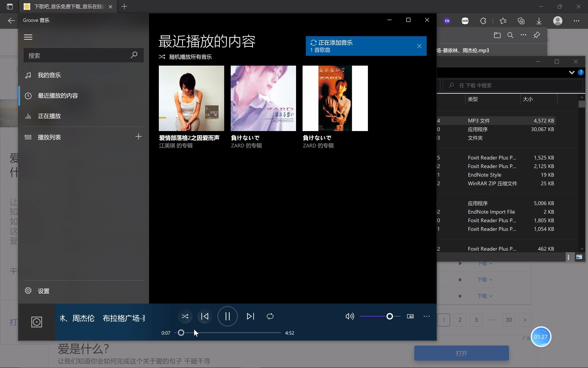Screen dimensions: 588x368
Task: Click the song progress seek bar
Action: 227,333
